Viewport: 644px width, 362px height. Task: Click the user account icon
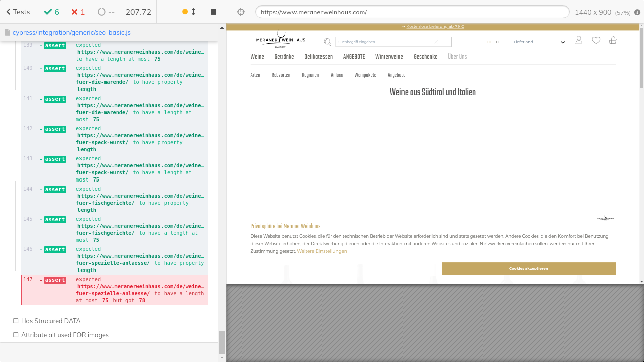tap(579, 40)
